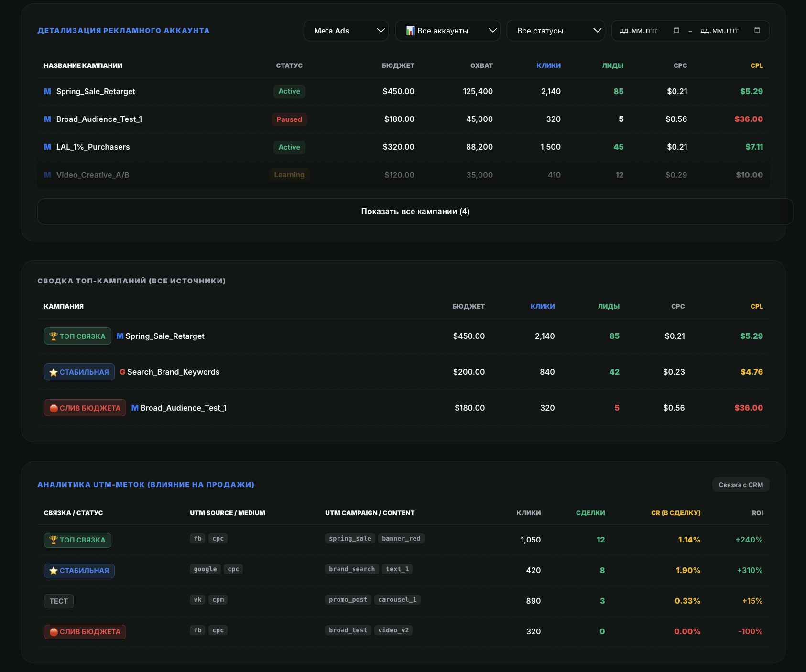Sort by CPL header in top campaigns summary
The height and width of the screenshot is (672, 806).
[x=756, y=306]
